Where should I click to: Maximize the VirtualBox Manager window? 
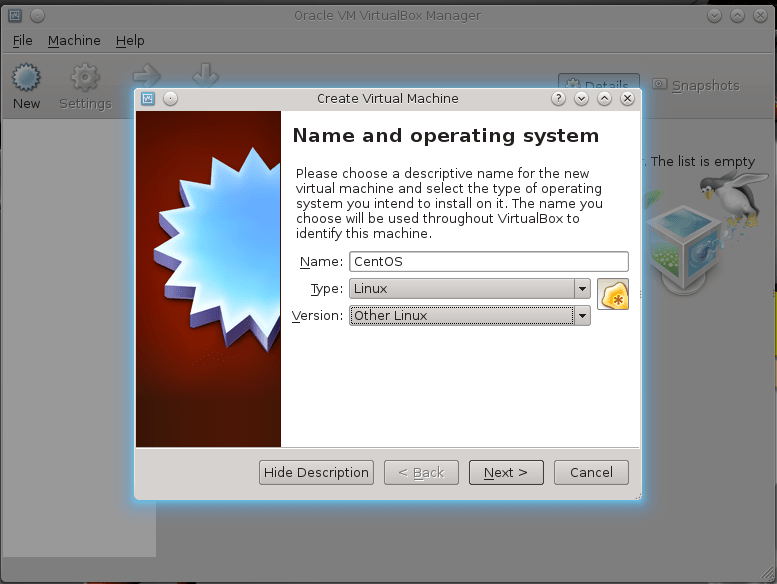737,16
